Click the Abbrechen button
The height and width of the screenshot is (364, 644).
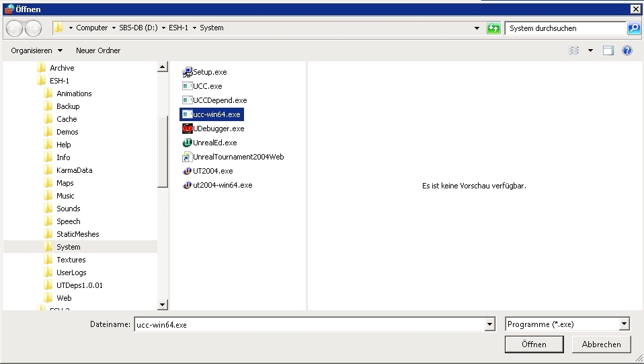coord(601,344)
